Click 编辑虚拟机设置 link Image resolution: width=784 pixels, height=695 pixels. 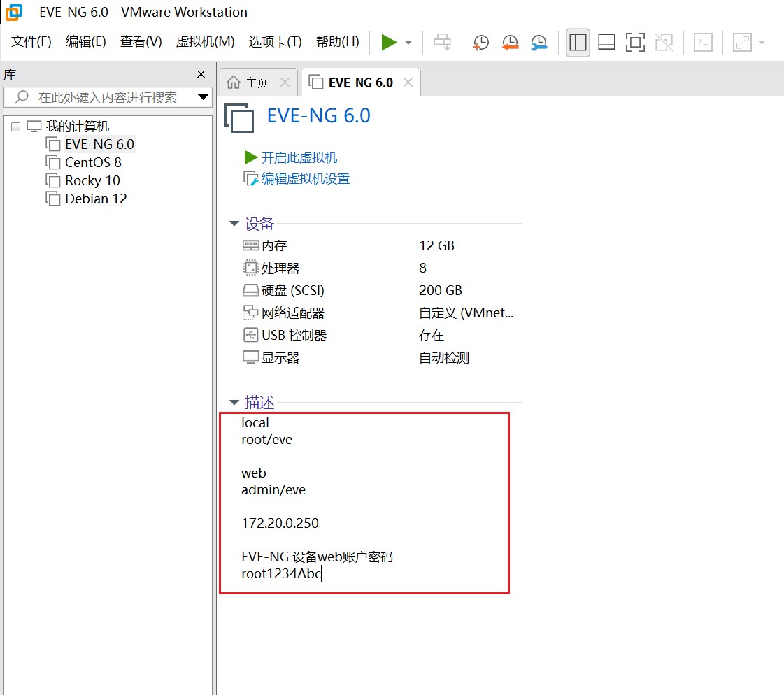point(306,179)
